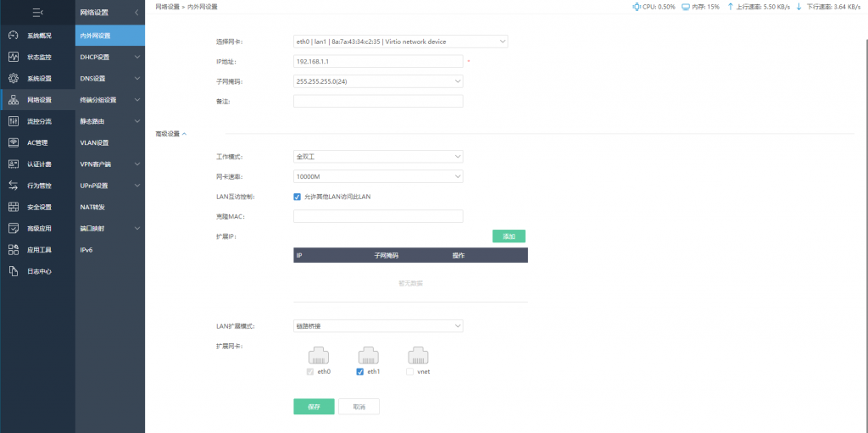This screenshot has height=433, width=868.
Task: Go to NAT转发 menu item
Action: point(93,207)
